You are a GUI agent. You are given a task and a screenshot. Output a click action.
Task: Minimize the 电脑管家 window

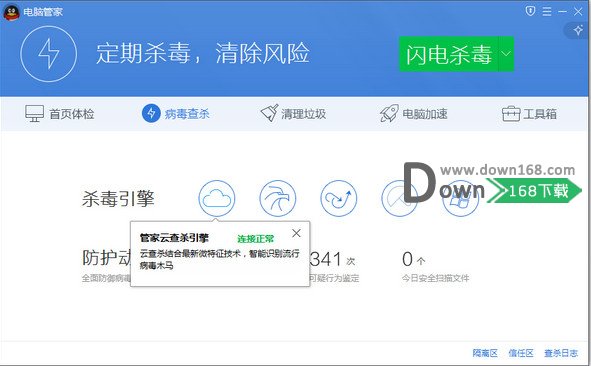[563, 12]
